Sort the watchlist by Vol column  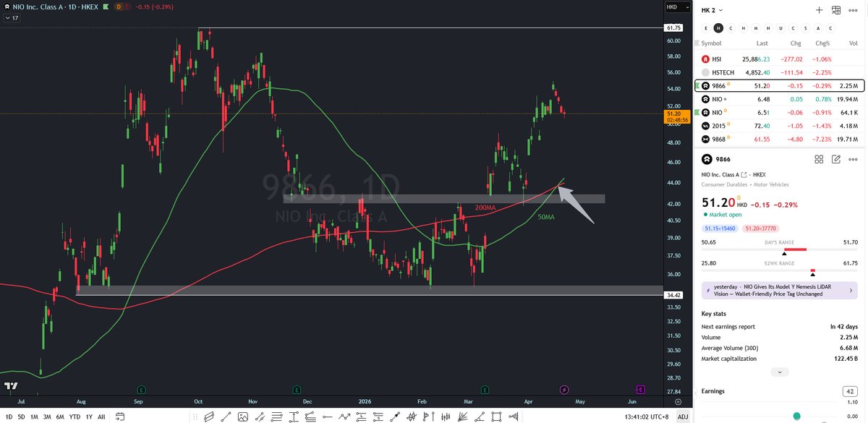pyautogui.click(x=853, y=43)
